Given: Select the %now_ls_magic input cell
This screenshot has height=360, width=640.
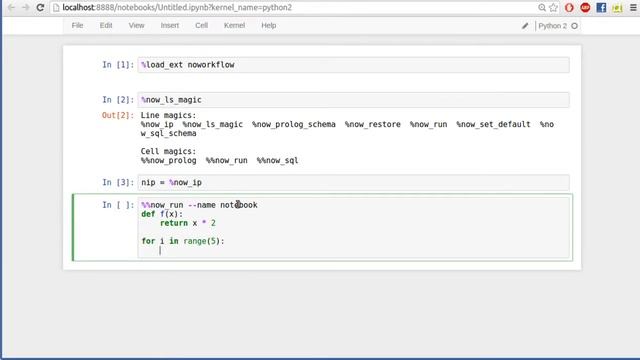Looking at the screenshot, I should click(353, 100).
